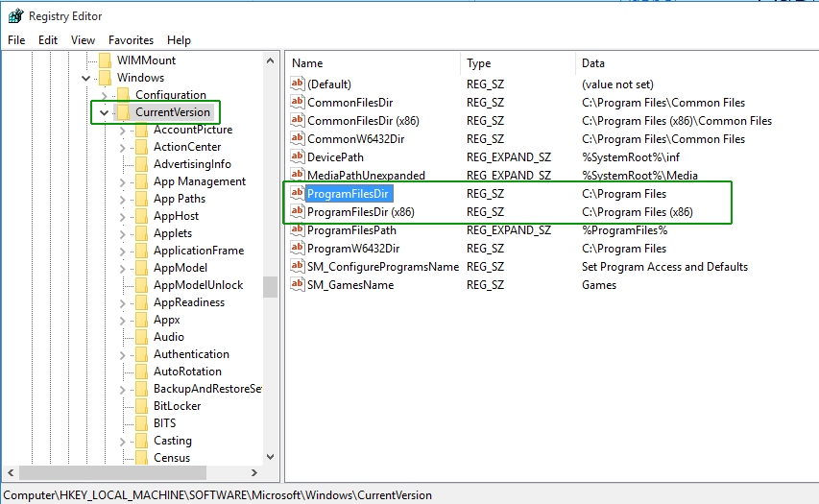Click the AdvertisingInfo folder icon
Viewport: 819px width, 504px height.
[141, 163]
